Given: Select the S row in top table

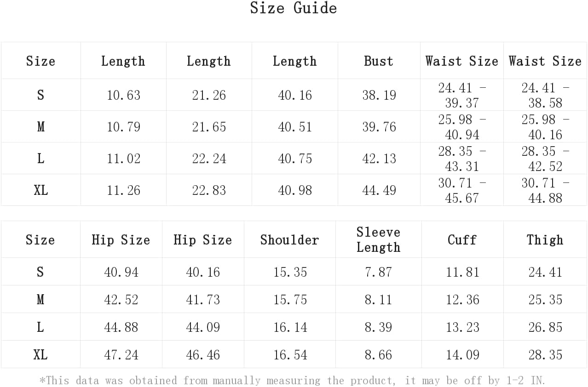Looking at the screenshot, I should click(x=40, y=95).
